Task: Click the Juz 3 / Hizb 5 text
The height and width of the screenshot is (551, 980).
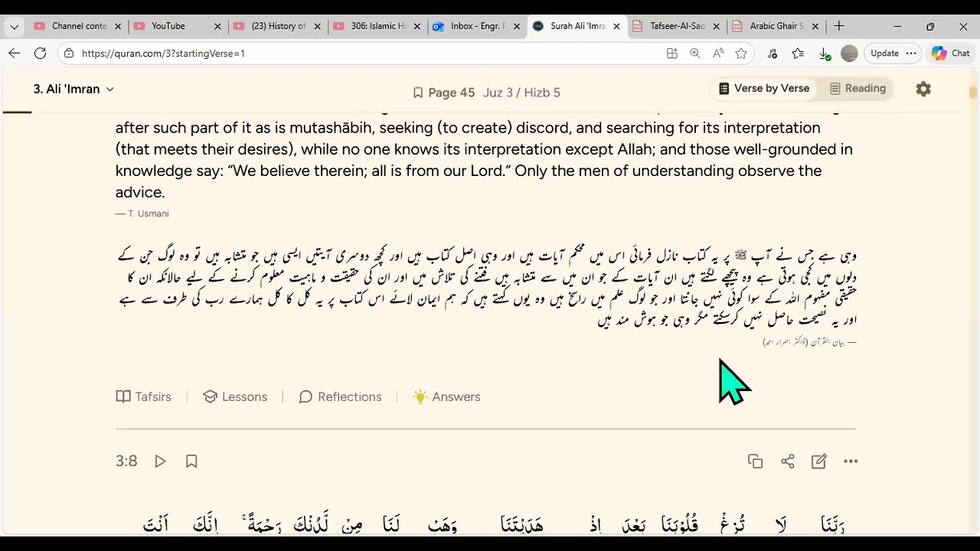Action: click(521, 93)
